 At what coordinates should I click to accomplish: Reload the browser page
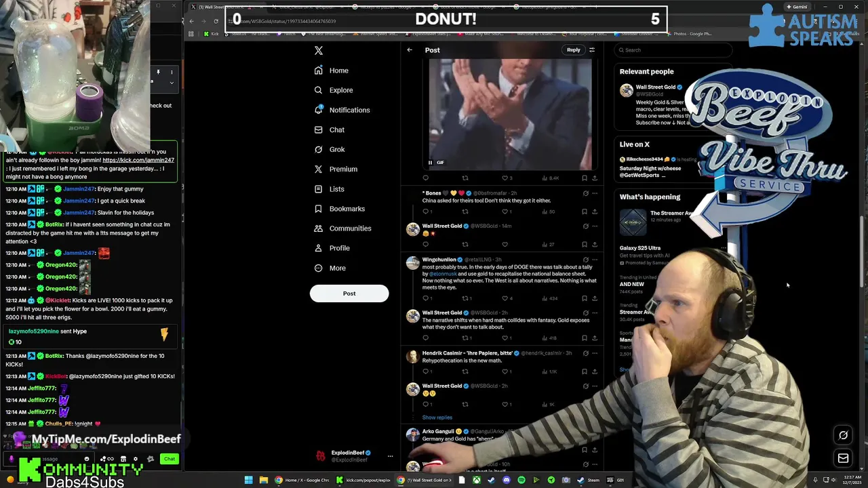point(216,21)
